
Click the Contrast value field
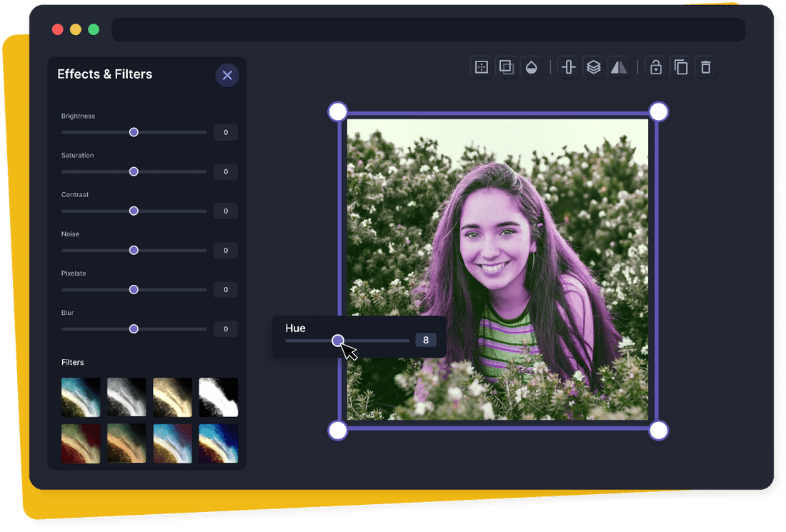tap(226, 211)
